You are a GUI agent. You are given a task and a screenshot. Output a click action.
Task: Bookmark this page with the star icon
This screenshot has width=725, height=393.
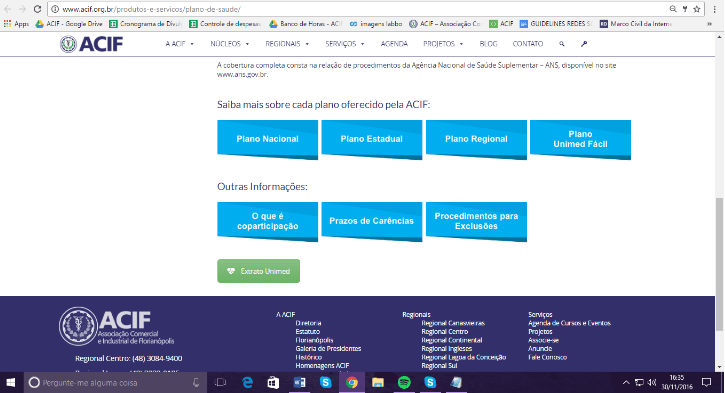[696, 9]
